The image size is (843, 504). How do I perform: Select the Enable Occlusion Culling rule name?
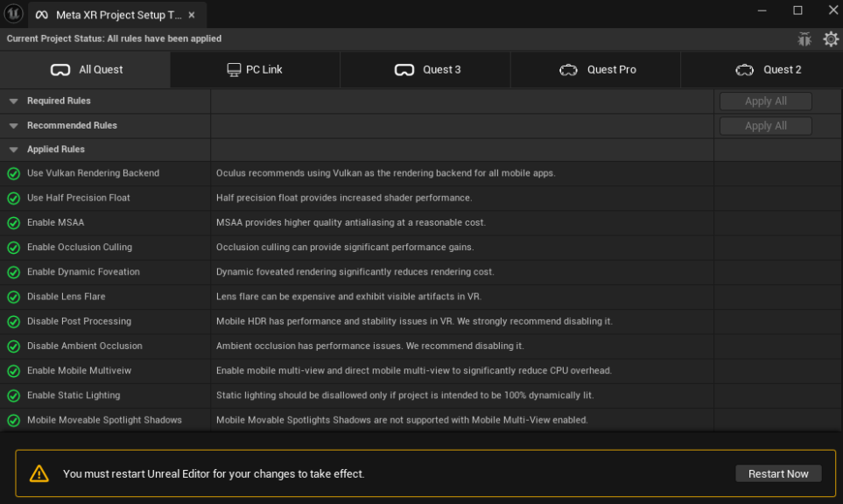coord(80,247)
